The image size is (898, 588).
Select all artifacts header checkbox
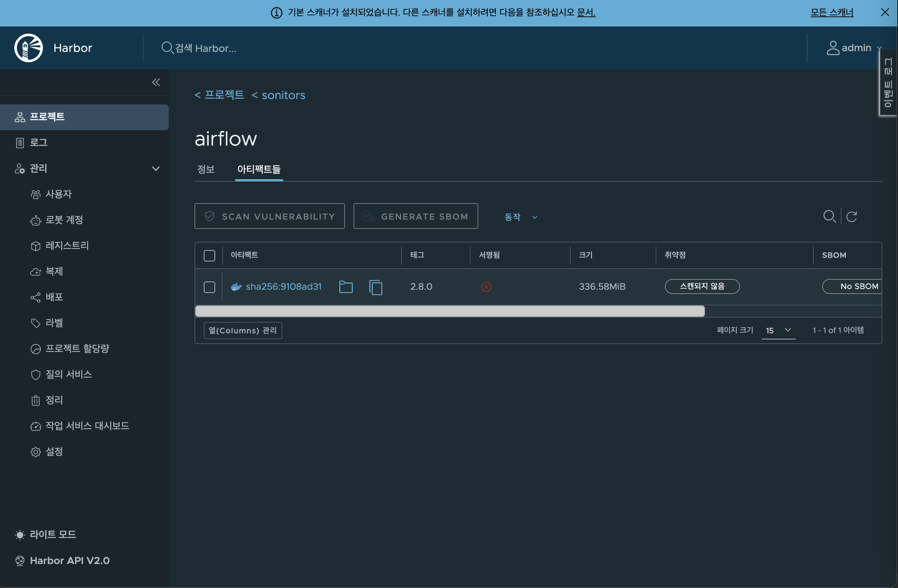coord(209,255)
